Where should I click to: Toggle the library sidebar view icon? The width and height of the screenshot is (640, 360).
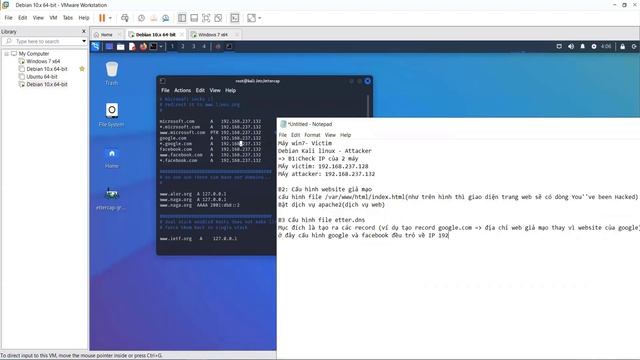click(x=182, y=18)
